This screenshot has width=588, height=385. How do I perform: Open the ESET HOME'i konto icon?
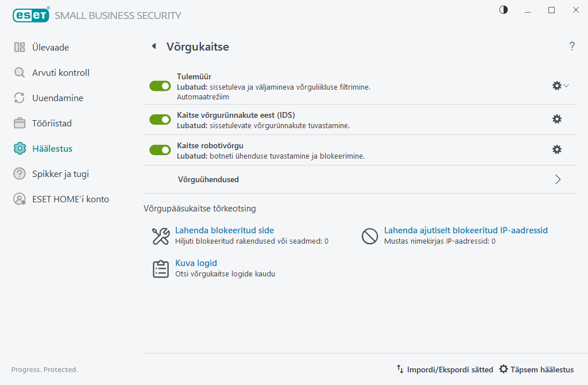click(19, 199)
